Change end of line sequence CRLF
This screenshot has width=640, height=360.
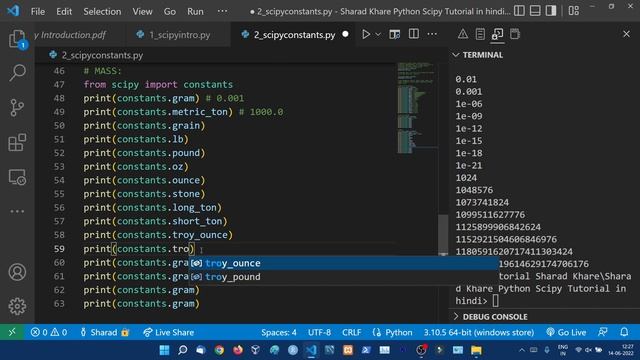coord(351,332)
